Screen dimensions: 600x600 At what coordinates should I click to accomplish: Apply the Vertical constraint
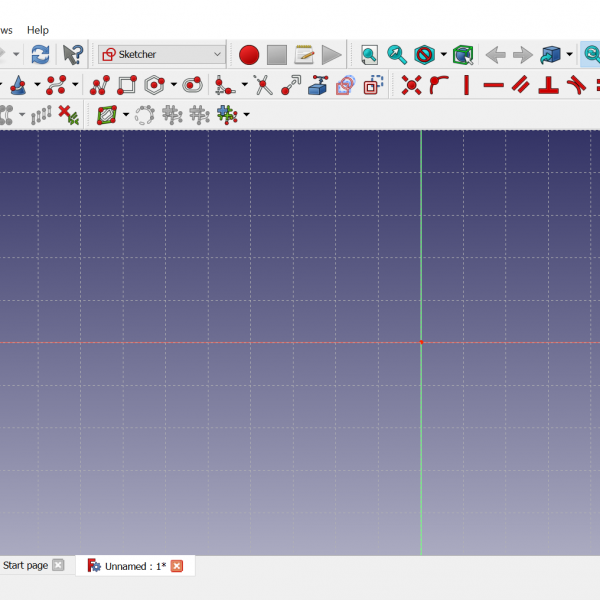tap(466, 86)
